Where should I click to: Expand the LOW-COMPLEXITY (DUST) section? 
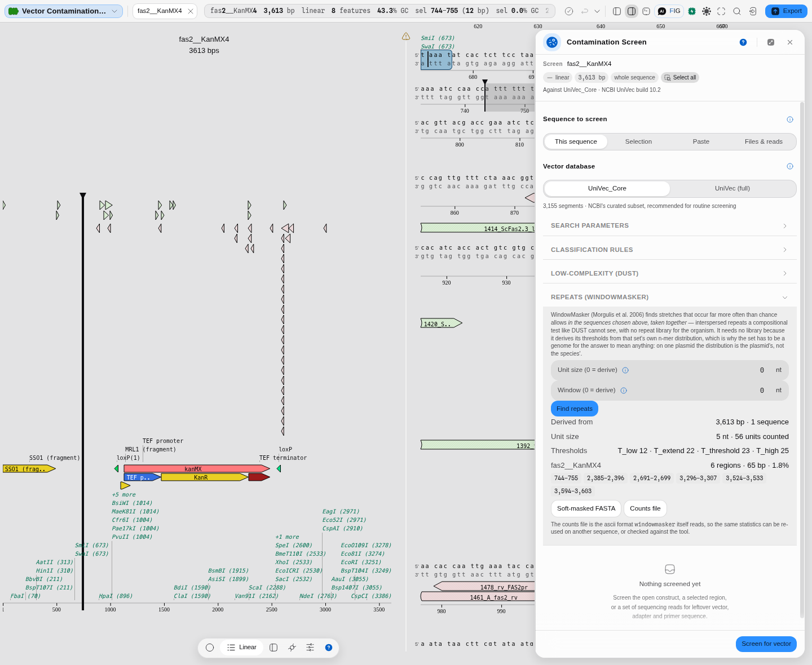tap(670, 273)
